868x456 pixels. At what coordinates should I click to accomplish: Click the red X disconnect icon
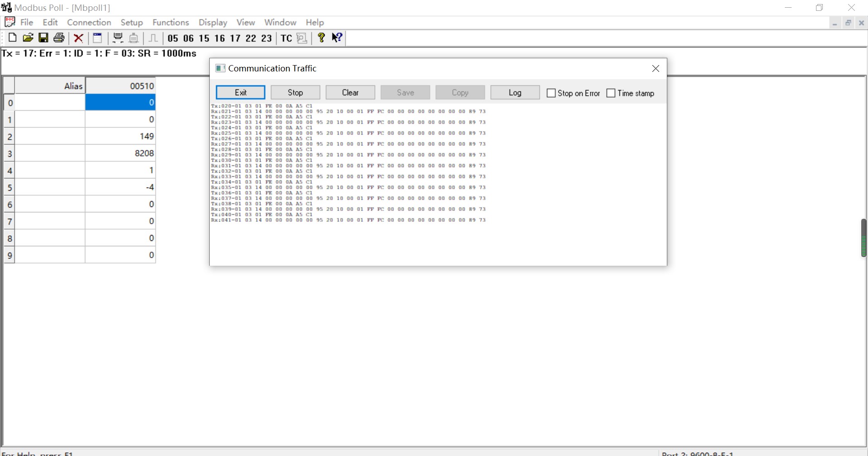click(x=79, y=38)
